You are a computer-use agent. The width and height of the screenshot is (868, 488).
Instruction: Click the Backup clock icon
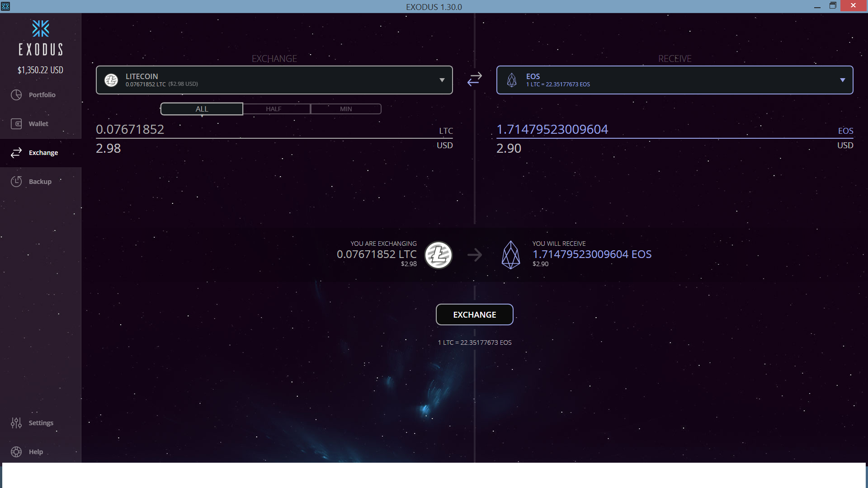(16, 182)
